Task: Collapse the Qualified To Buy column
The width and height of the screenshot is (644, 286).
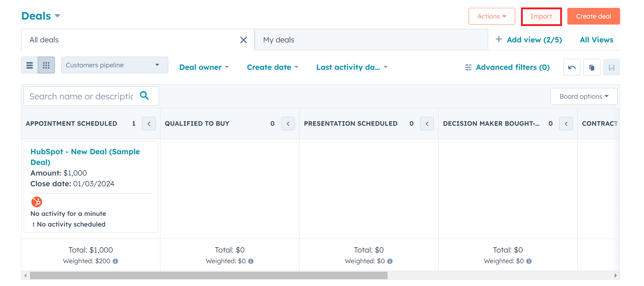Action: pos(288,124)
